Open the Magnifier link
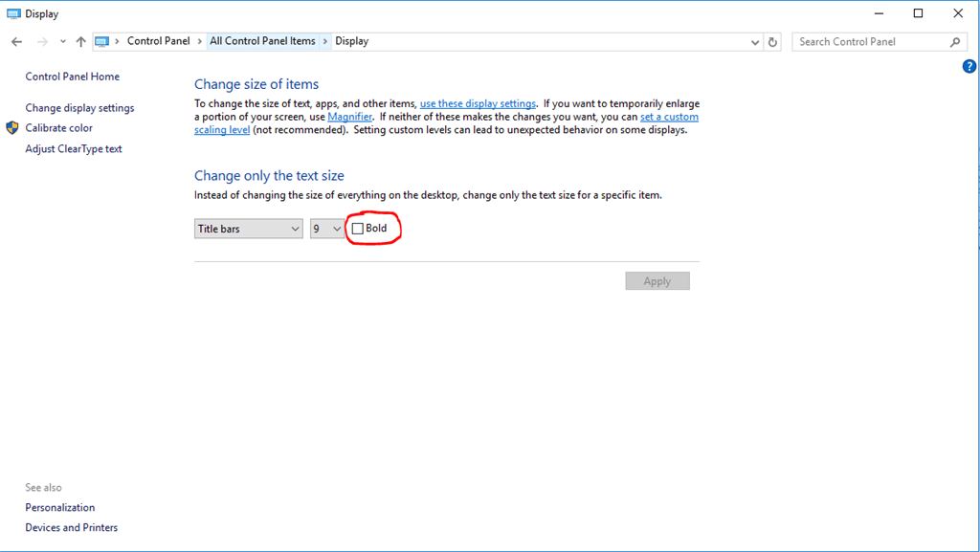Viewport: 980px width, 552px height. (x=349, y=117)
